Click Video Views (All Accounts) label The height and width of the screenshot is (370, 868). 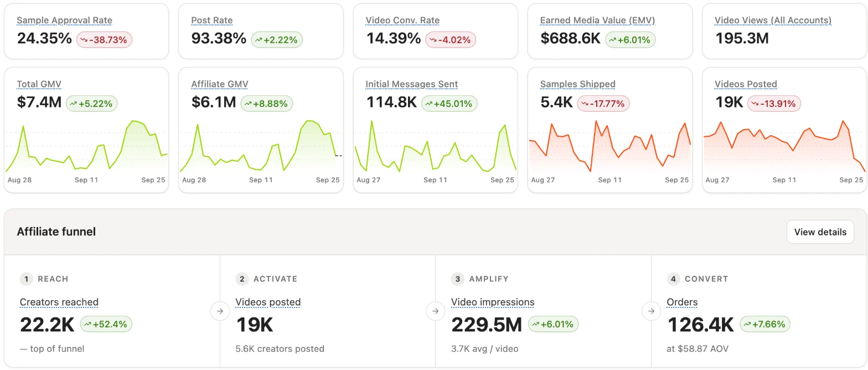point(773,20)
